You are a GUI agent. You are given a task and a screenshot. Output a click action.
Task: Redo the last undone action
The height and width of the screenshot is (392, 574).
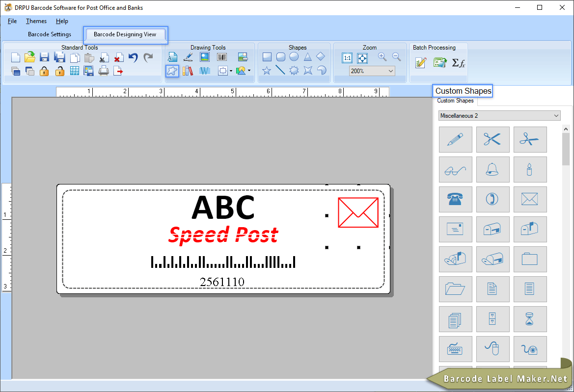pos(148,57)
